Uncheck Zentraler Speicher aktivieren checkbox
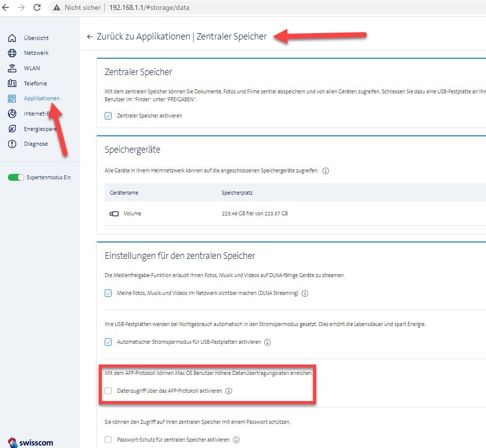The height and width of the screenshot is (448, 486). 108,116
